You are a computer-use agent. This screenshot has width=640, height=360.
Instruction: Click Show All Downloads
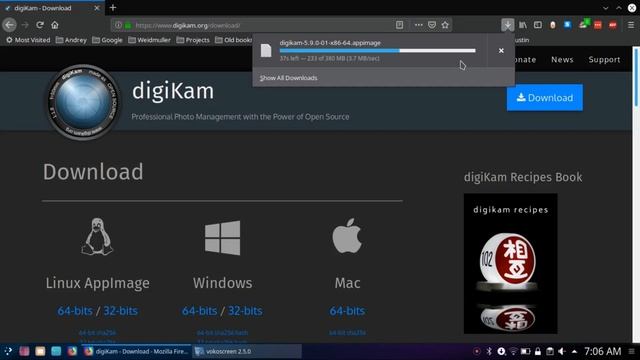[289, 78]
